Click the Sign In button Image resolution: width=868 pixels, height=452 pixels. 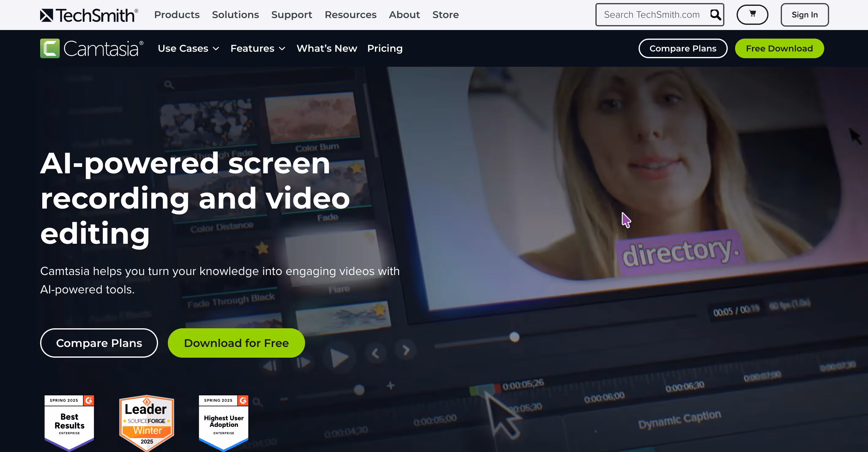click(804, 15)
